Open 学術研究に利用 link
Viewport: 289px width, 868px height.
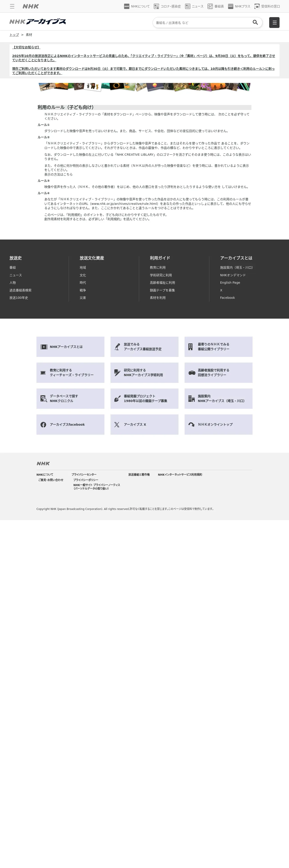coord(161,275)
